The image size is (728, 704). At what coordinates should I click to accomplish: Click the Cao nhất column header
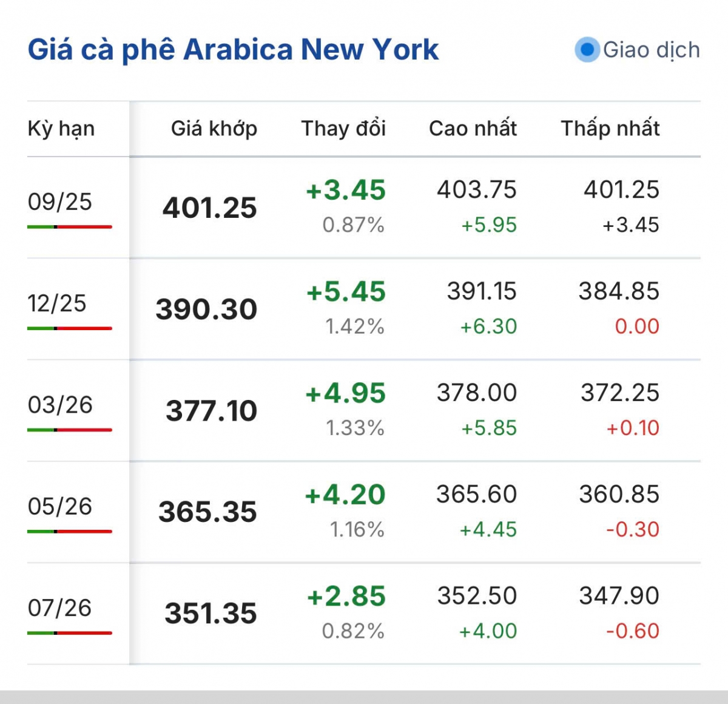473,129
